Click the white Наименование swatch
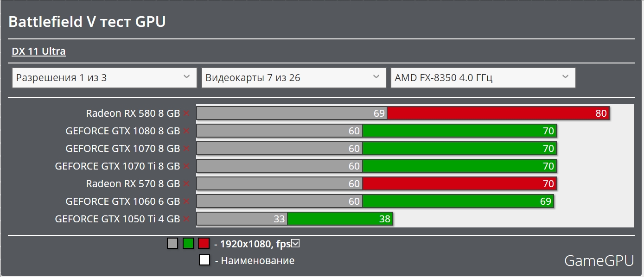This screenshot has height=277, width=644. click(x=204, y=260)
